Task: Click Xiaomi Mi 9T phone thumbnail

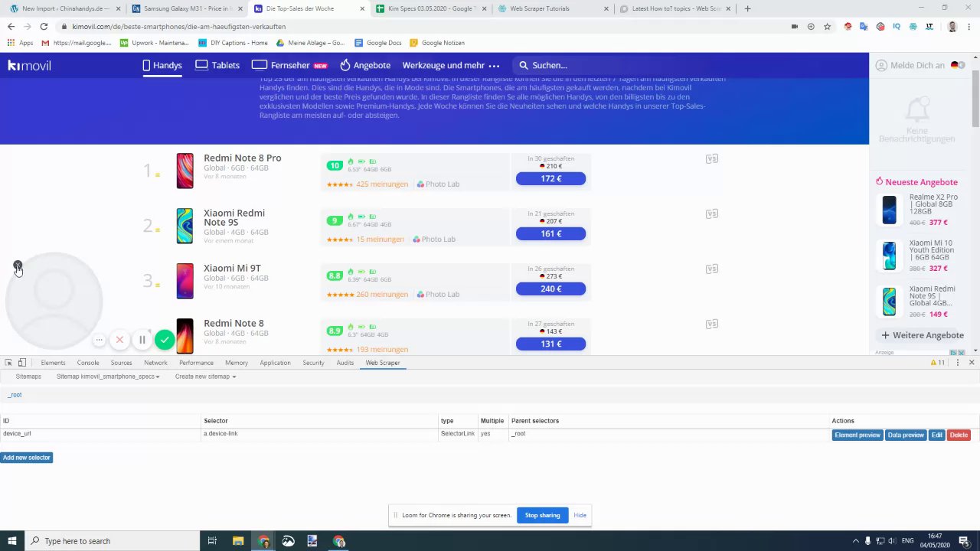Action: [x=185, y=281]
